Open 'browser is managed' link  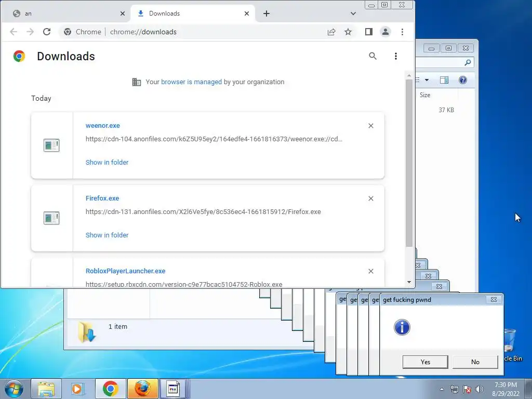(x=191, y=82)
